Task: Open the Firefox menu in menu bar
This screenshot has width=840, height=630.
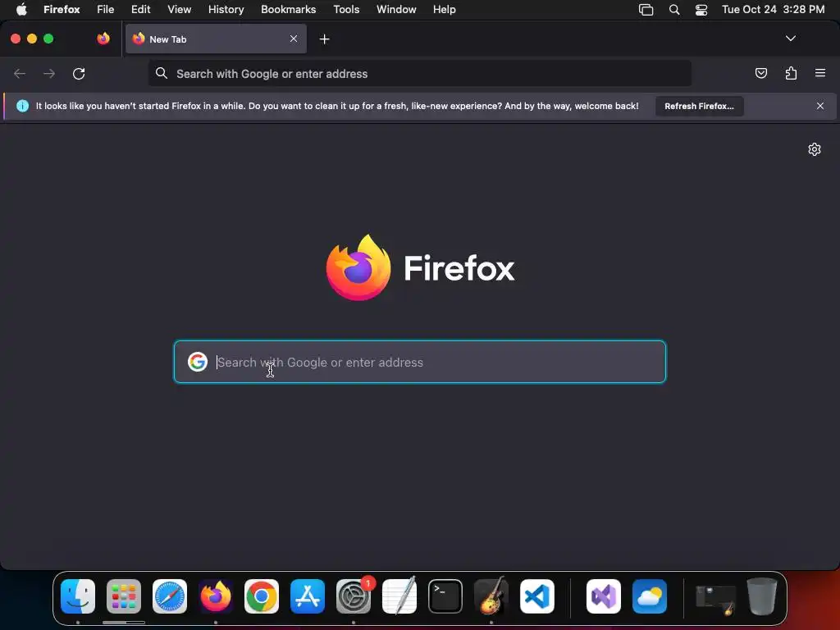Action: click(62, 9)
